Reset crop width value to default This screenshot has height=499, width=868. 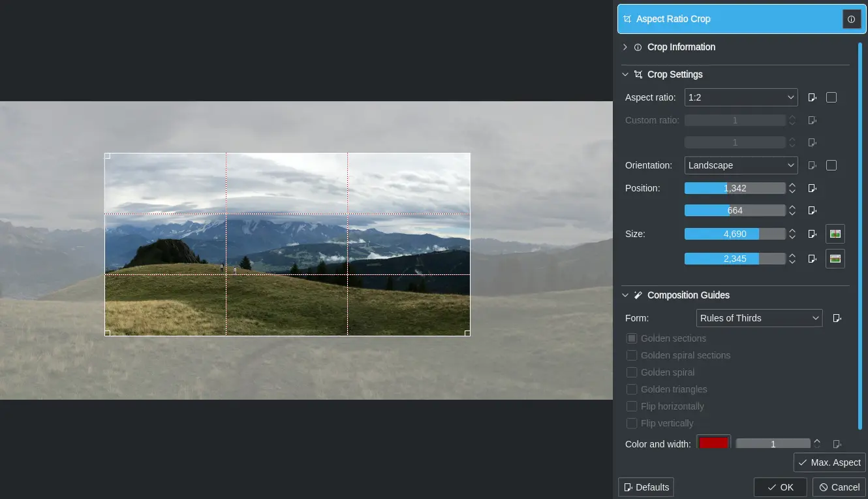pos(812,233)
